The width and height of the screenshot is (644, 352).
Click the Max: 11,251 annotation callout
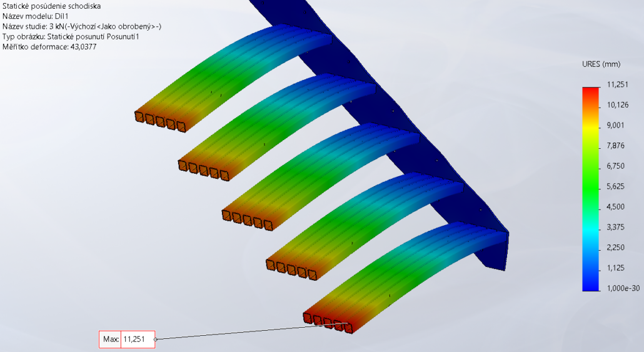click(127, 339)
